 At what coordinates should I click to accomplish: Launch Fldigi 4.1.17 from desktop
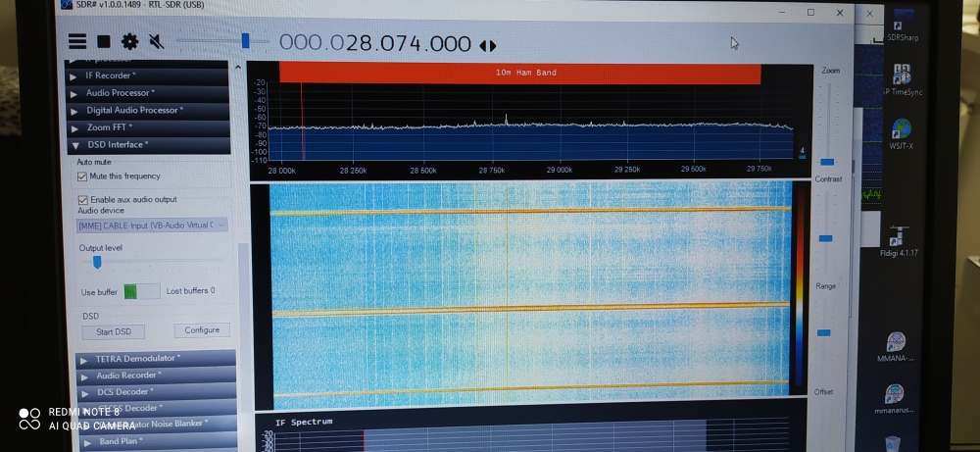(897, 240)
